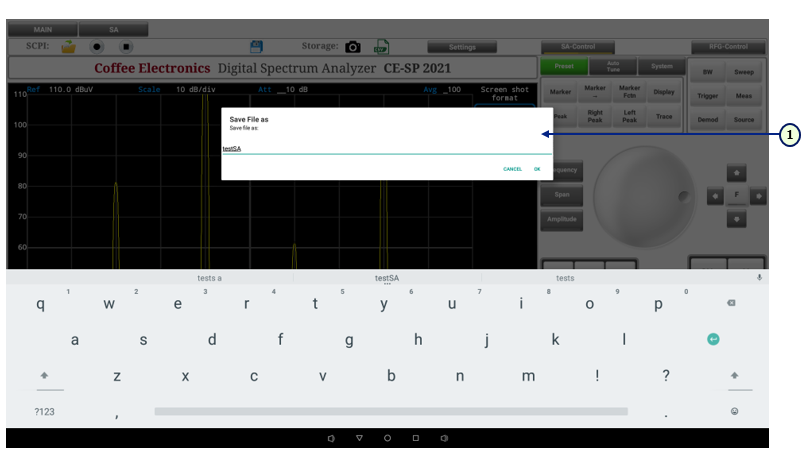Confirm Save File dialog with OK
This screenshot has height=457, width=809.
pos(537,169)
